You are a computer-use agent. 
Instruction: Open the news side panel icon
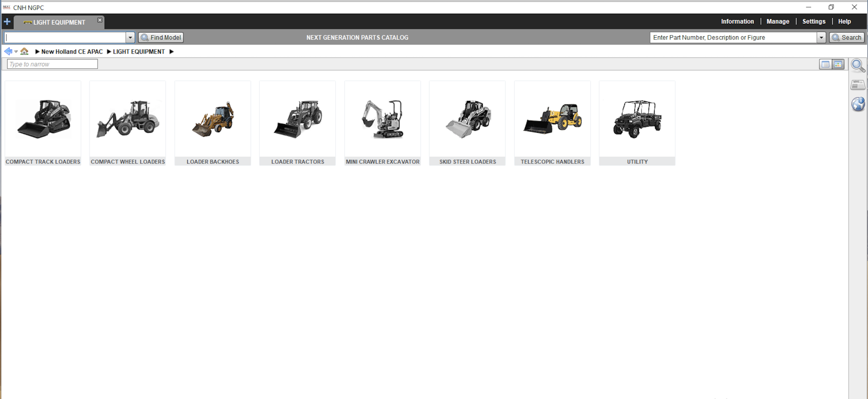[858, 85]
